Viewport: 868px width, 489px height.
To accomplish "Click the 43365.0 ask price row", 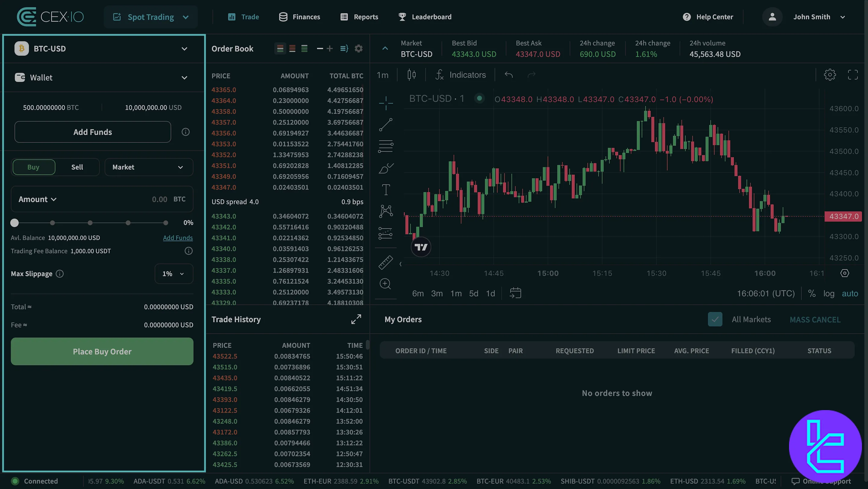I will (x=288, y=90).
